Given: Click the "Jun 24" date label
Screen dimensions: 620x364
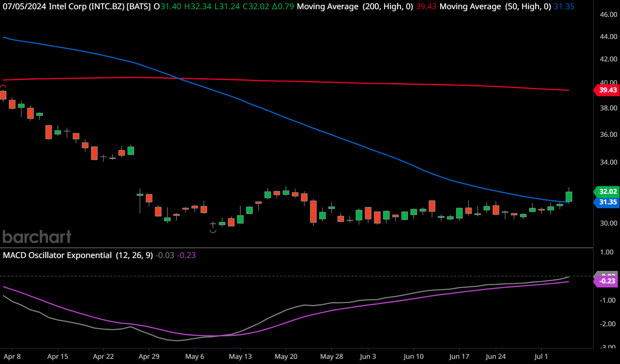Looking at the screenshot, I should pos(496,356).
